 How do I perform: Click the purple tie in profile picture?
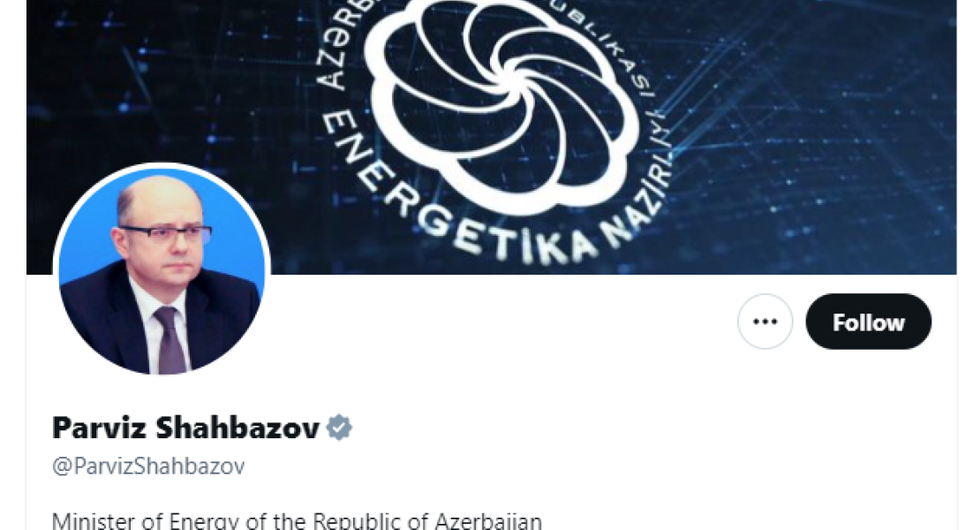click(170, 341)
